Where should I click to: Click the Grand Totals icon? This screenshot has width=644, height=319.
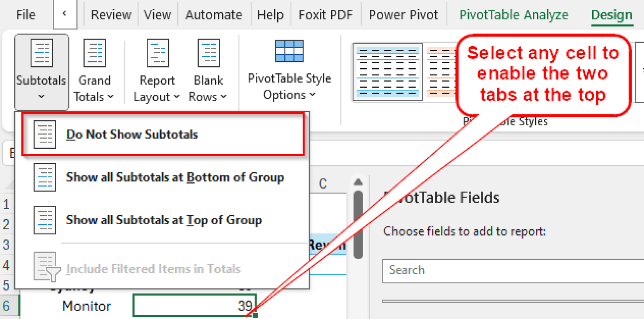pyautogui.click(x=94, y=53)
